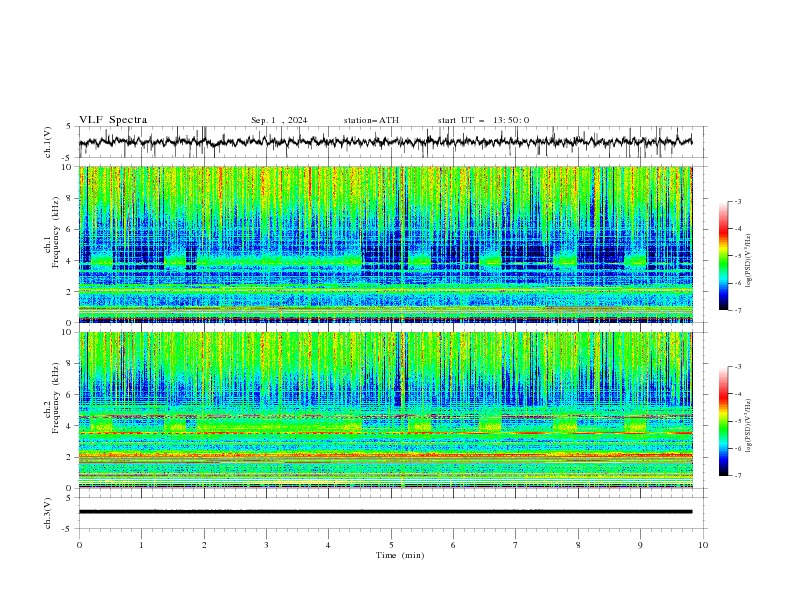Click the '-3' value on upper colorbar
Screen dimensions: 792x612
point(737,201)
